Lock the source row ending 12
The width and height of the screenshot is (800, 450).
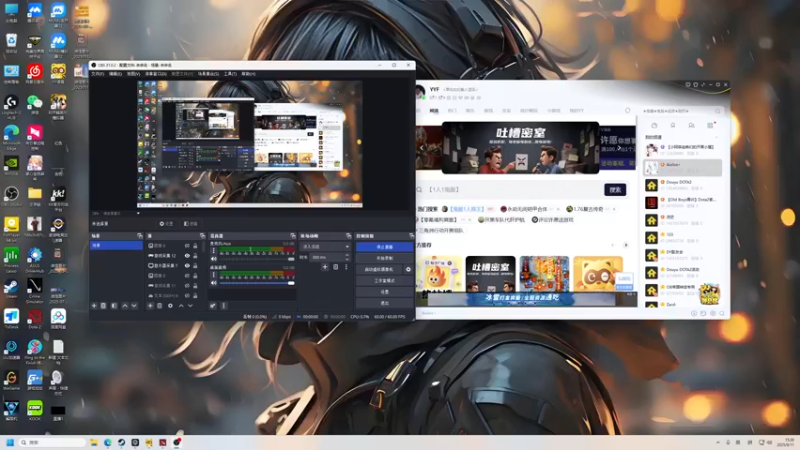coord(195,256)
